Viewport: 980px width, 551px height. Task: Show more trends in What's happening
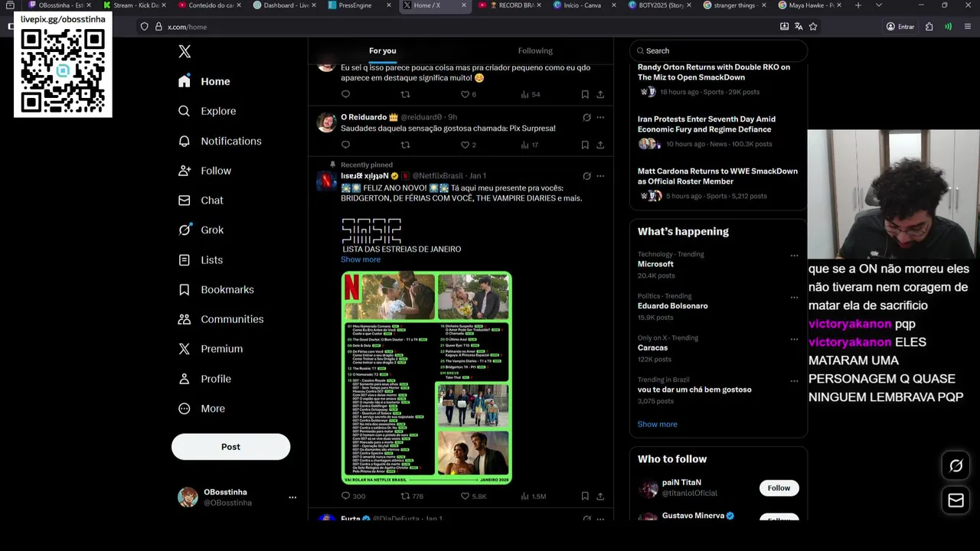point(658,424)
